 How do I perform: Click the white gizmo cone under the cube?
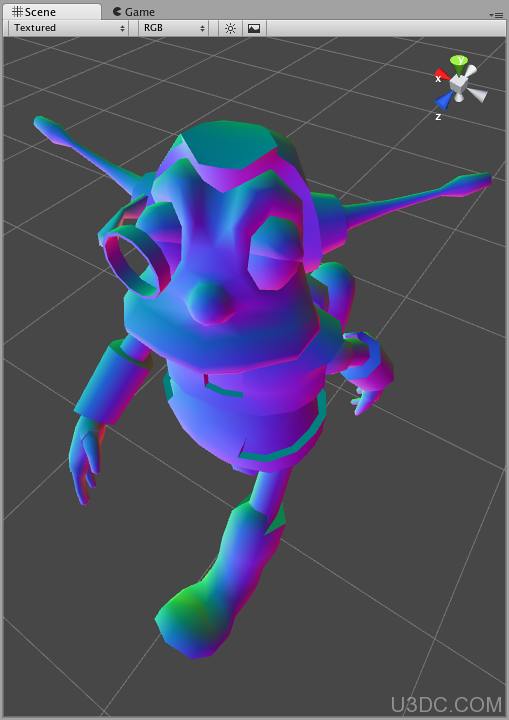458,97
